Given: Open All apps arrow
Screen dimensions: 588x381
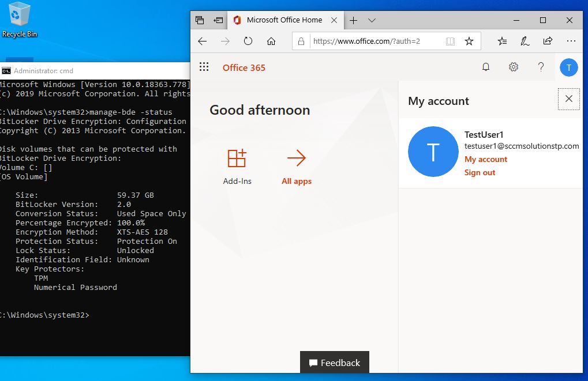Looking at the screenshot, I should [x=296, y=159].
